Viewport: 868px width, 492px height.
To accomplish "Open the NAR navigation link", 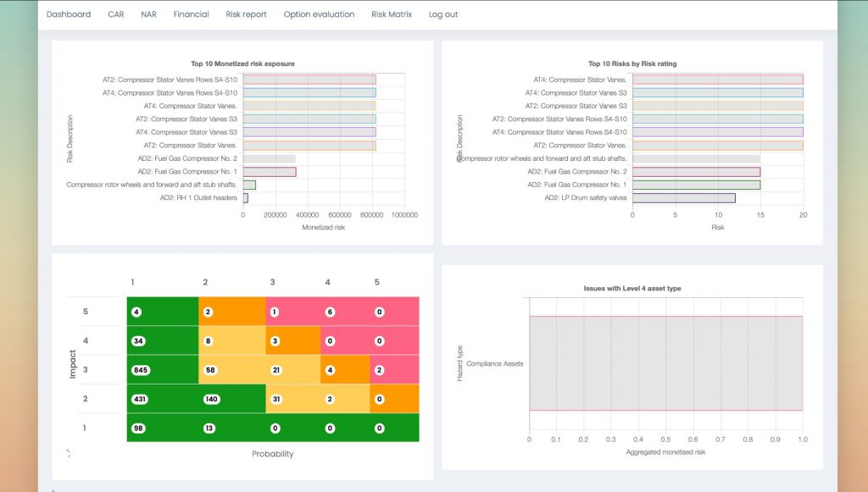I will 148,14.
